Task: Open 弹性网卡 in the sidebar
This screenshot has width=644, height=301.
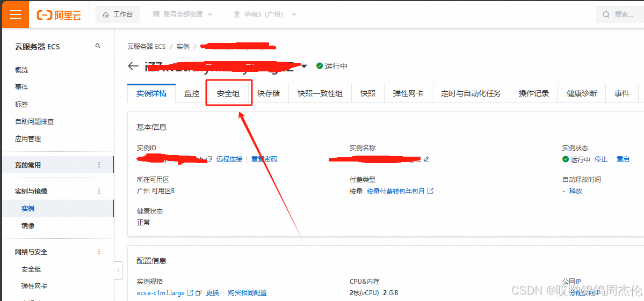Action: point(34,286)
